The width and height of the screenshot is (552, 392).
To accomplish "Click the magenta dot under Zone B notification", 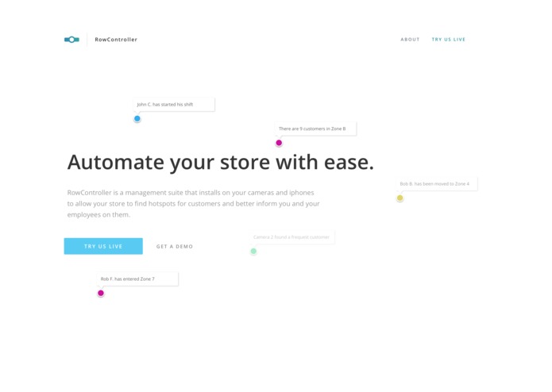I will (279, 143).
